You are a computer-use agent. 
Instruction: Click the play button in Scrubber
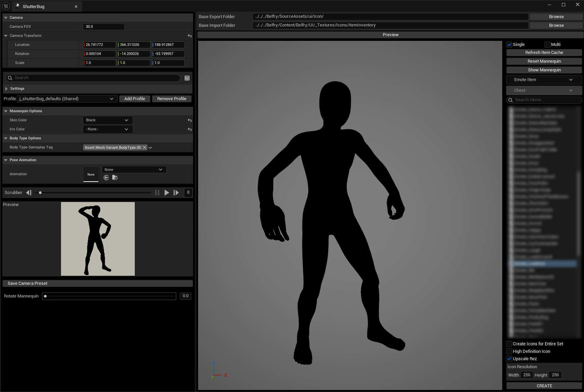[x=167, y=193]
